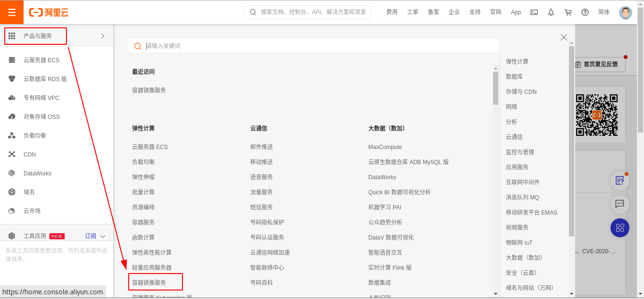Close the products panel with X
This screenshot has width=644, height=299.
[x=564, y=37]
